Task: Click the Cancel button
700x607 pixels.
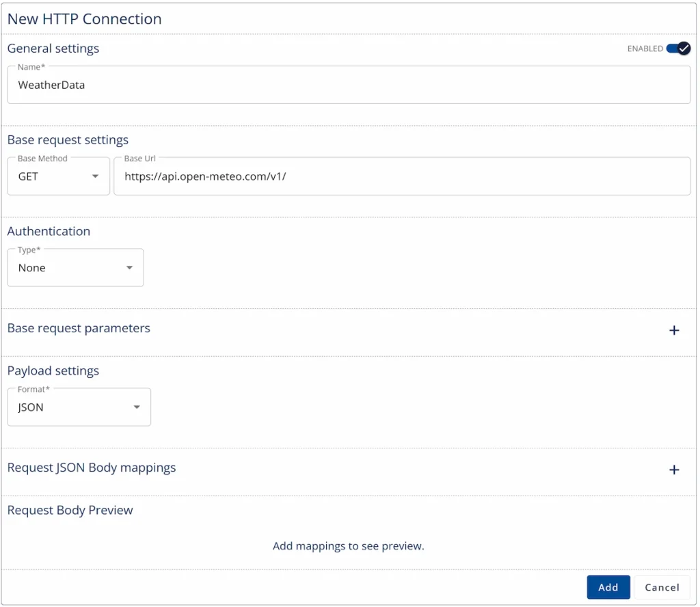Action: click(661, 586)
